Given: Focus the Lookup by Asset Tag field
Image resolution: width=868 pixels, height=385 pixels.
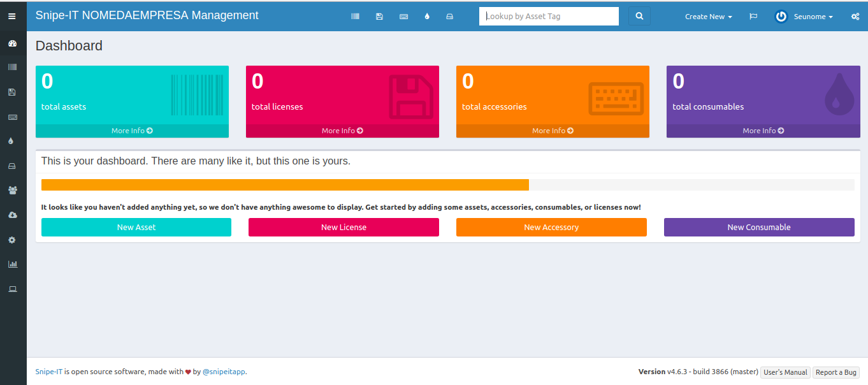Looking at the screenshot, I should click(x=549, y=16).
